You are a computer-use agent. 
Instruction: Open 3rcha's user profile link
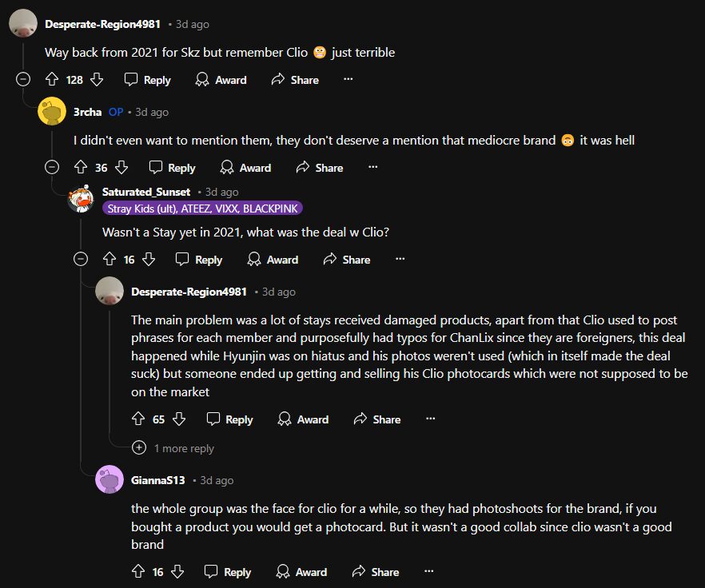point(87,112)
